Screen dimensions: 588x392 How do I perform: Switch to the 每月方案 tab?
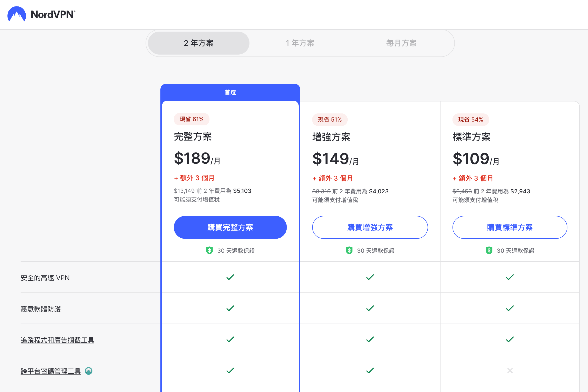pos(401,43)
